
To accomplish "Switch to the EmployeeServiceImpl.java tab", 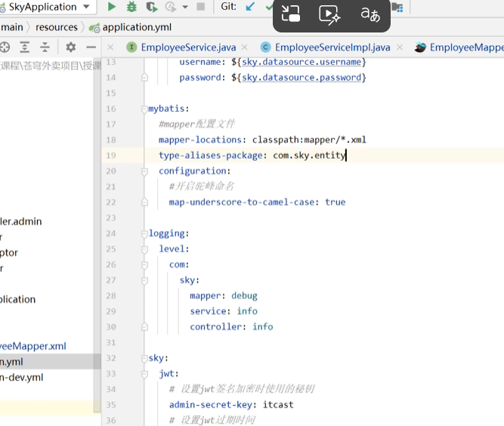I will point(332,48).
